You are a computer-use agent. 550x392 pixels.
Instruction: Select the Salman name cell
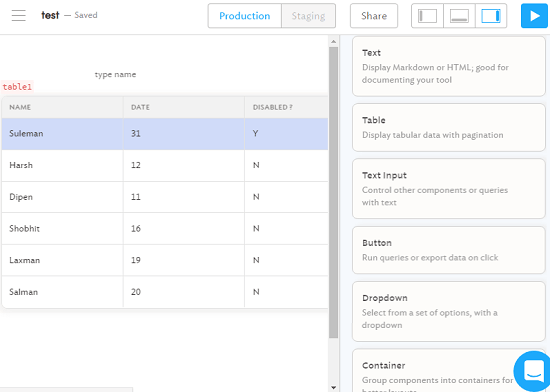pyautogui.click(x=62, y=292)
